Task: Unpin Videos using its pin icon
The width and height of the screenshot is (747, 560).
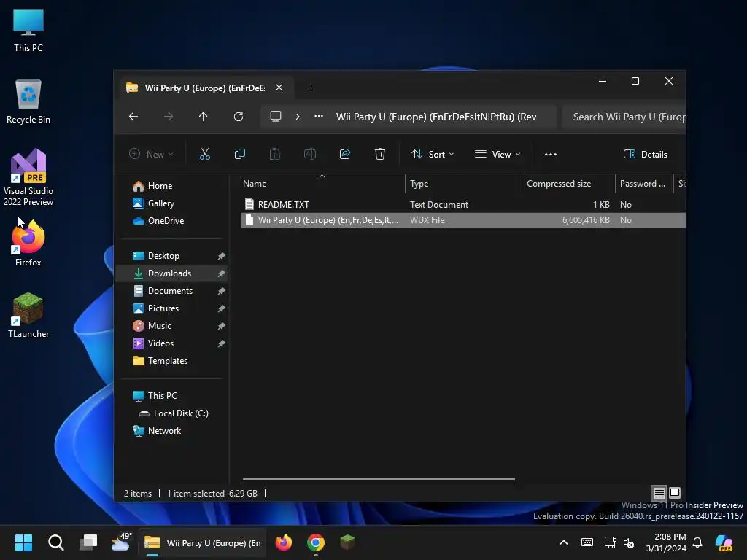Action: click(x=222, y=344)
